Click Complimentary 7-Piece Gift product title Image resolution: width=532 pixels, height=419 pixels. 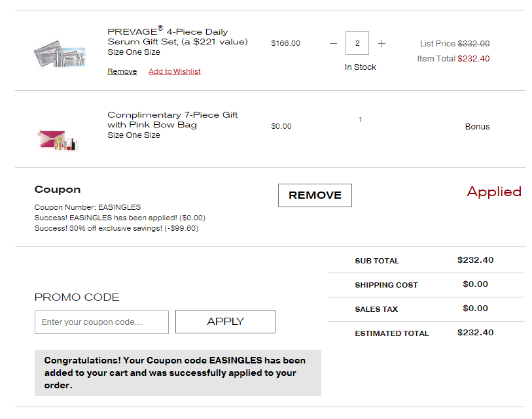click(172, 120)
